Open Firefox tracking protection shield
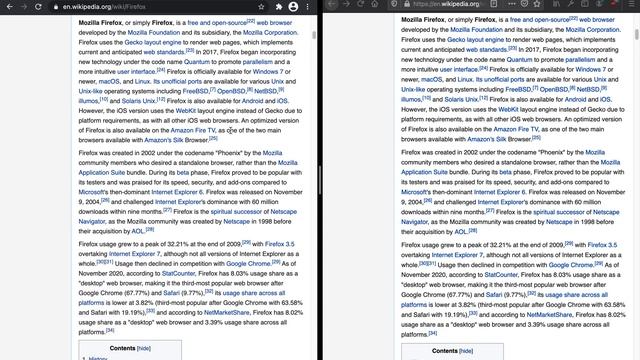The width and height of the screenshot is (640, 360). tap(394, 4)
